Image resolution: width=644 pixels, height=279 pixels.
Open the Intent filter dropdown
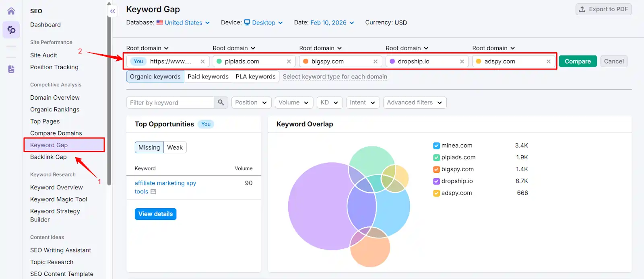click(x=363, y=103)
